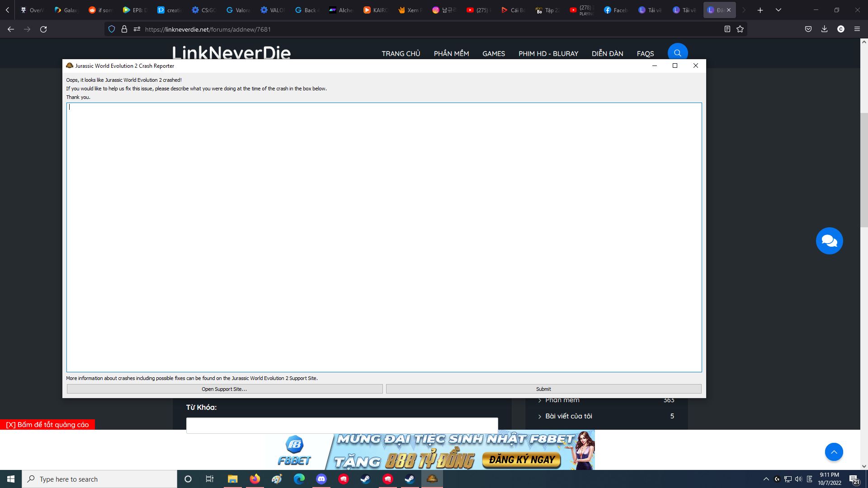
Task: Open Microsoft Edge from the taskbar
Action: pos(299,479)
